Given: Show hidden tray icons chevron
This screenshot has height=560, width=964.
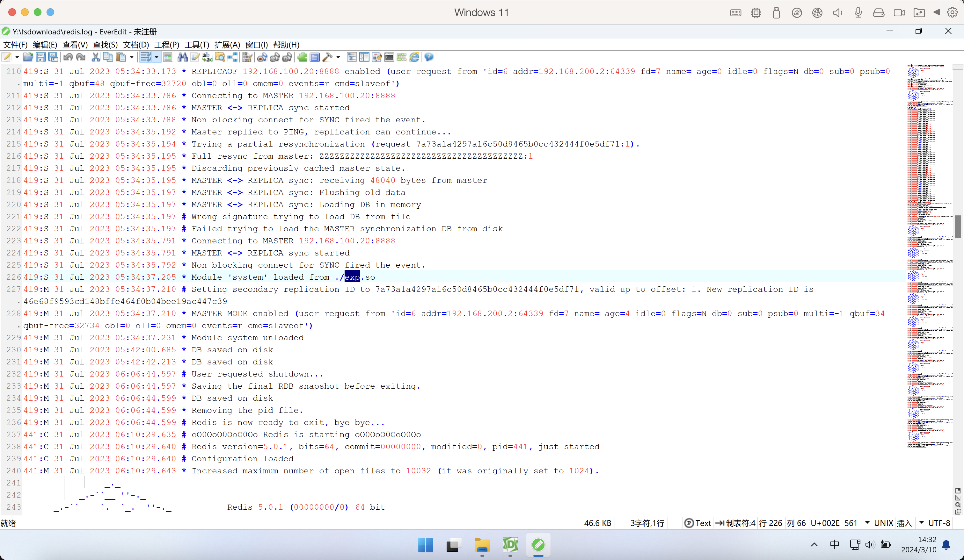Looking at the screenshot, I should coord(814,545).
